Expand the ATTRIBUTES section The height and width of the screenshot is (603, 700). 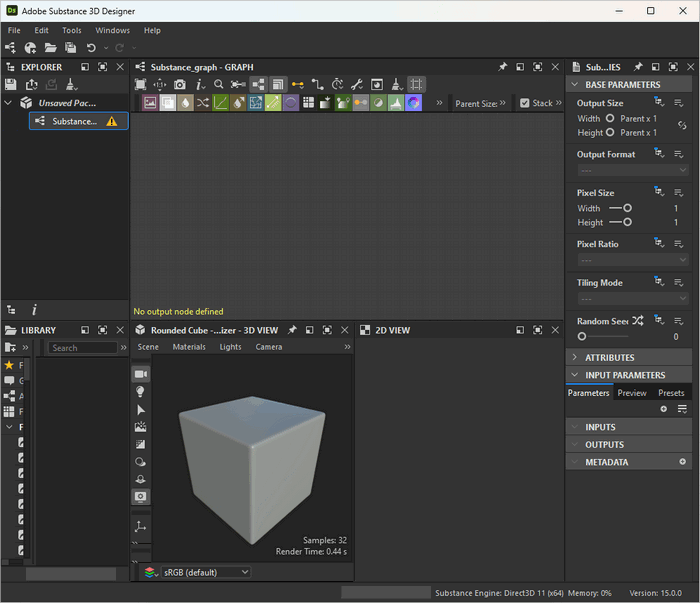[x=610, y=357]
